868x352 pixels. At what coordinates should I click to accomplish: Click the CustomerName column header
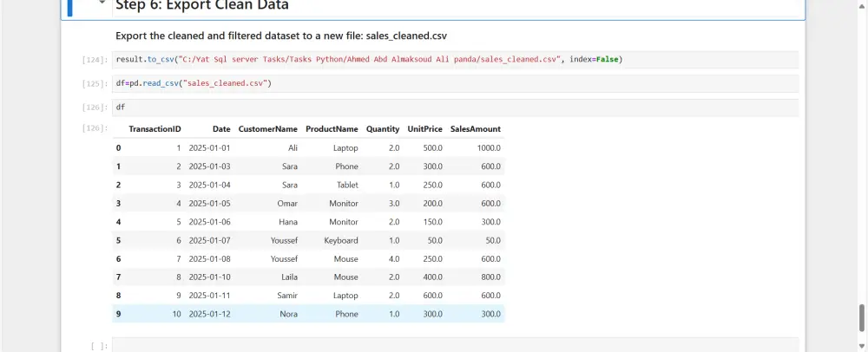267,129
